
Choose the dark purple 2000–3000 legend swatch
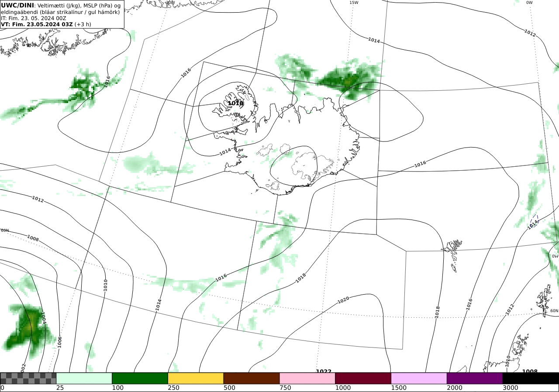pos(475,378)
